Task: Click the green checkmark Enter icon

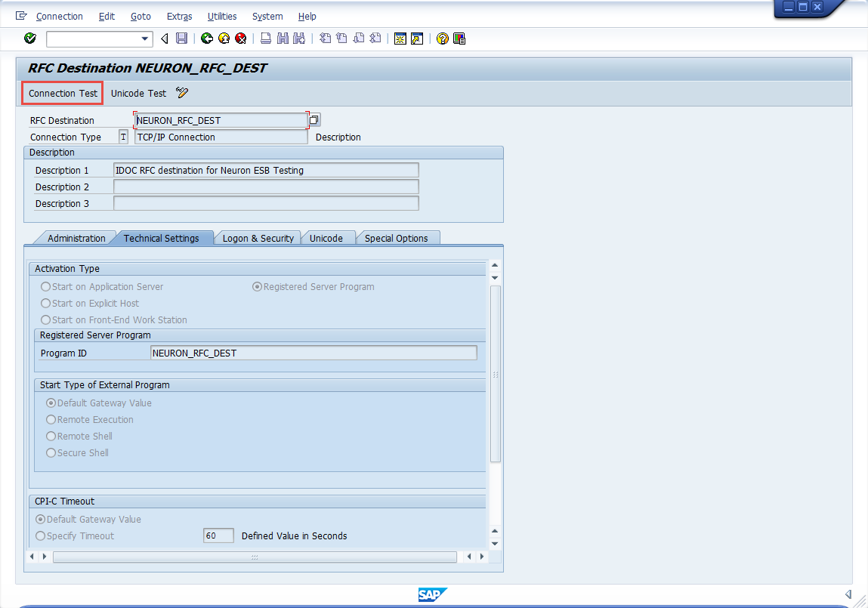Action: tap(30, 39)
